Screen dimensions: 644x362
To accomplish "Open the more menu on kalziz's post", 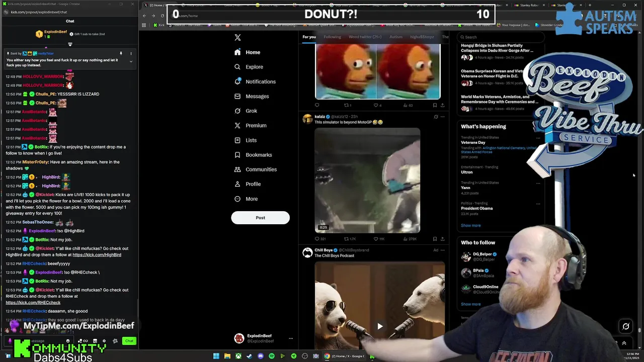I will pyautogui.click(x=442, y=117).
